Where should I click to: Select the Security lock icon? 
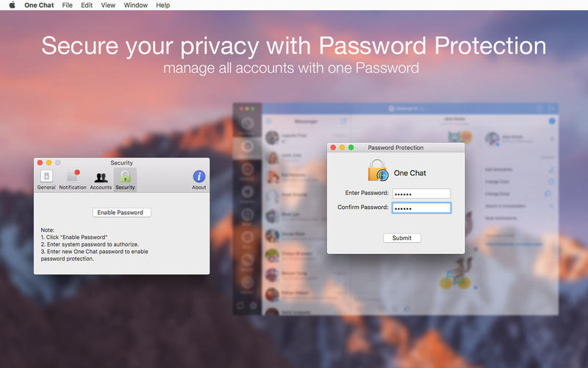click(x=125, y=177)
